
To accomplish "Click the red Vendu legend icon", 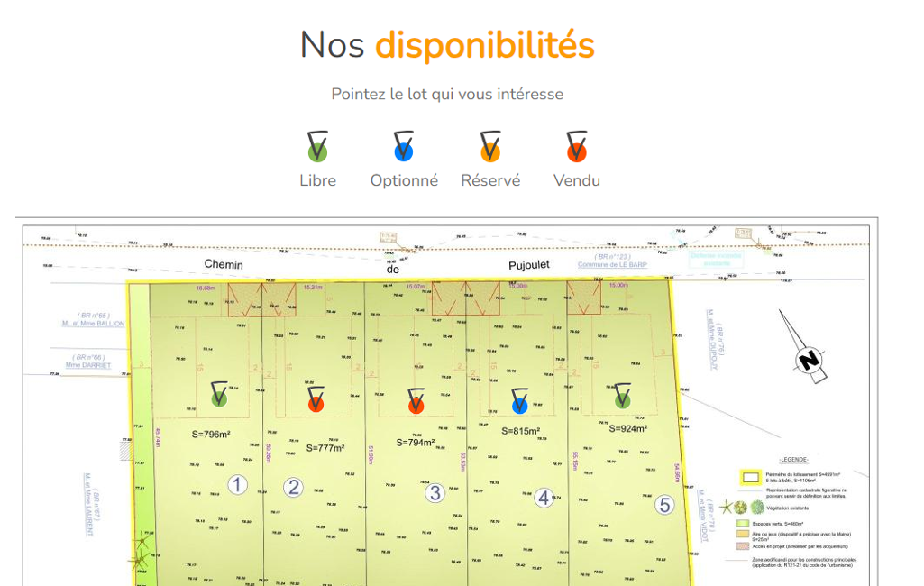I will coord(577,147).
